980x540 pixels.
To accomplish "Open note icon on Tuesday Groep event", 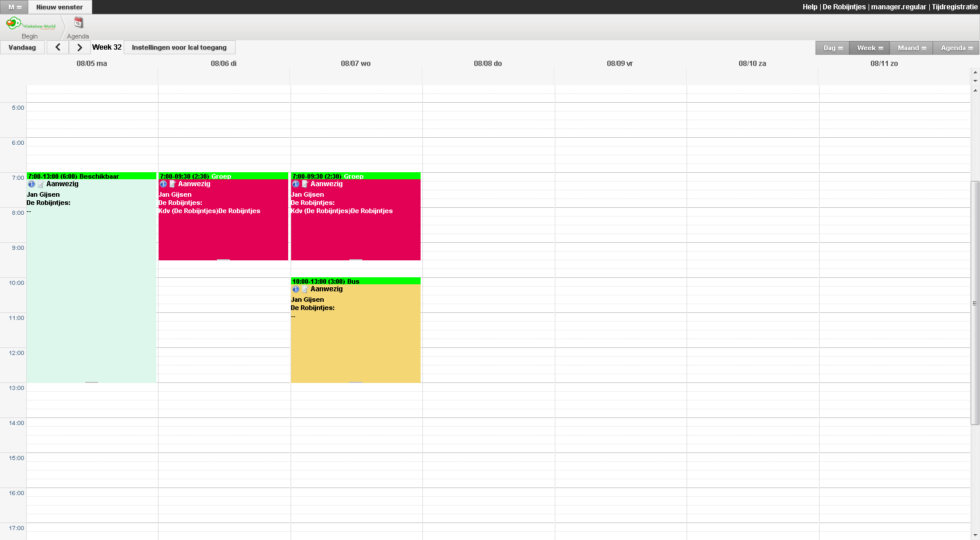I will (x=173, y=184).
